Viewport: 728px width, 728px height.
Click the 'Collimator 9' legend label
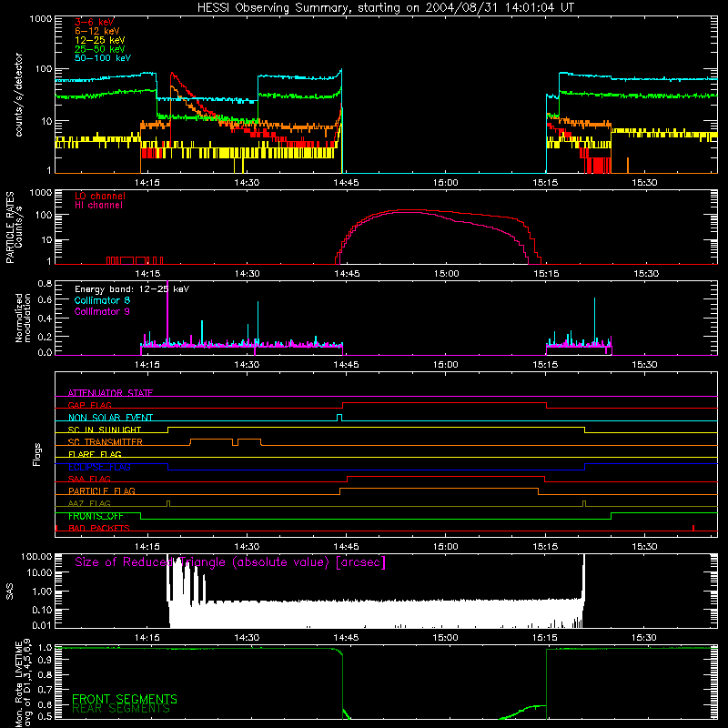click(x=102, y=311)
